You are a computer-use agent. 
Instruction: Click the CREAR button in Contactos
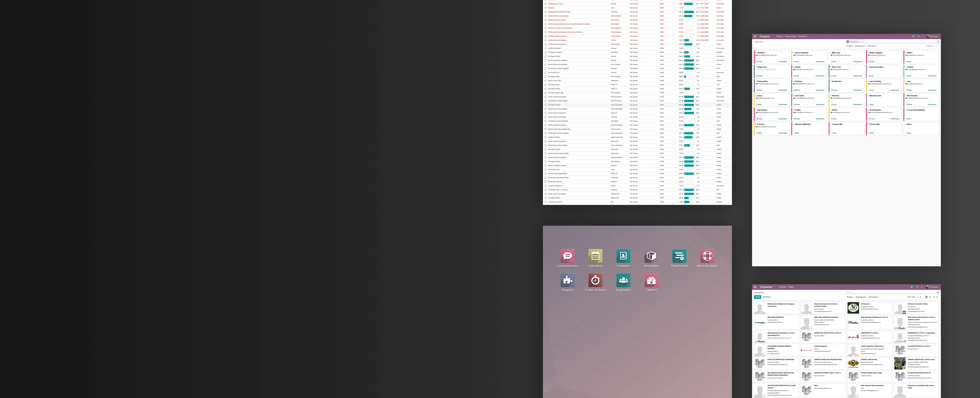(x=757, y=297)
